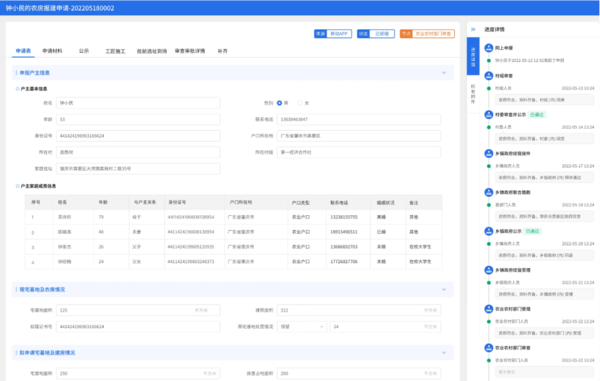Switch to the 申请表 tab
Image resolution: width=600 pixels, height=381 pixels.
click(23, 51)
